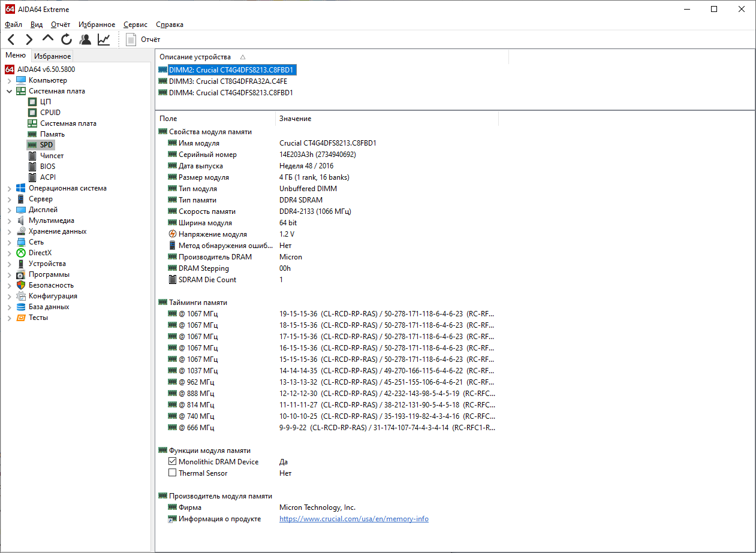Click the Отчёт report toolbar button
The width and height of the screenshot is (756, 553).
click(x=143, y=40)
